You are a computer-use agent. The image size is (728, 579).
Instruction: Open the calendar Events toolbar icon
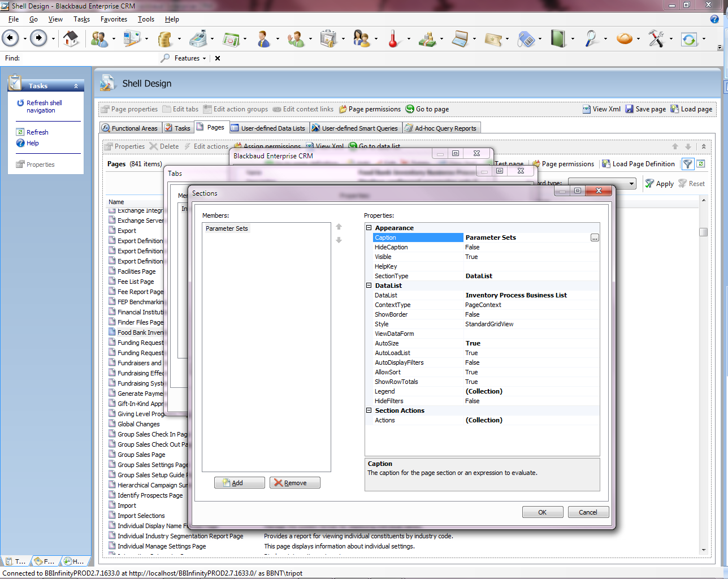(231, 38)
